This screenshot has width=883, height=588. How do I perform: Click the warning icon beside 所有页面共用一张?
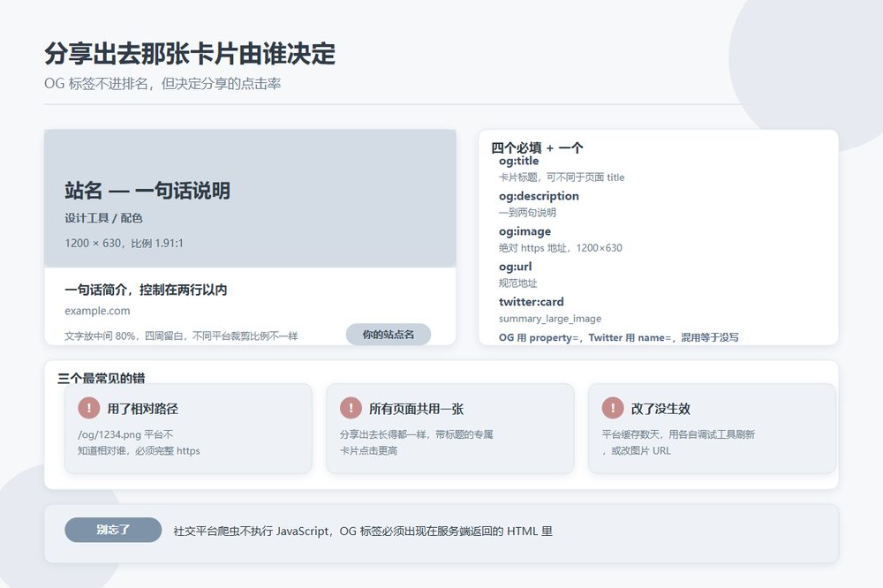351,408
